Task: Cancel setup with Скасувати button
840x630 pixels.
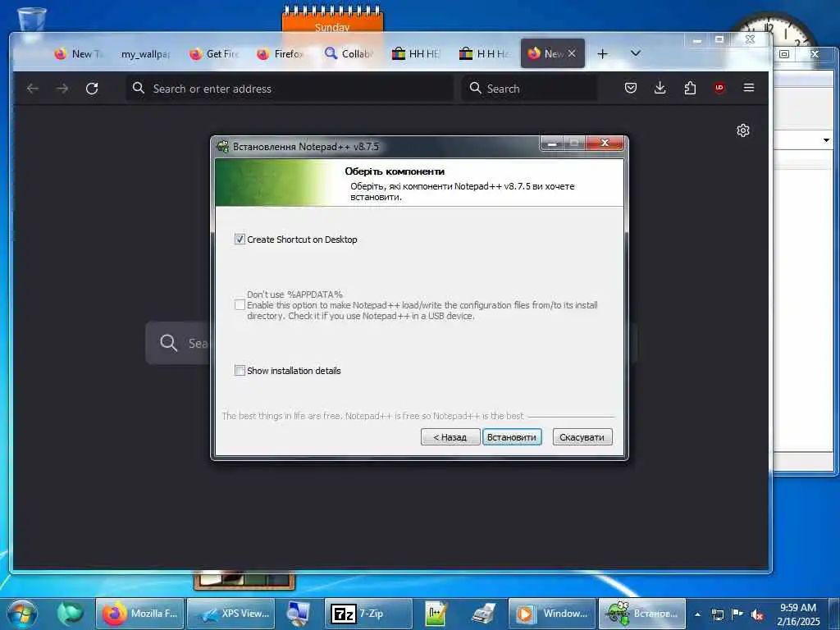Action: (582, 437)
